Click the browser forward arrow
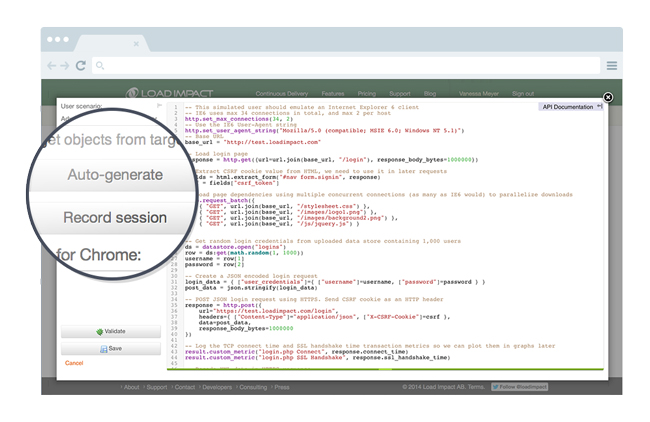Viewport: 650px width, 422px height. [65, 65]
